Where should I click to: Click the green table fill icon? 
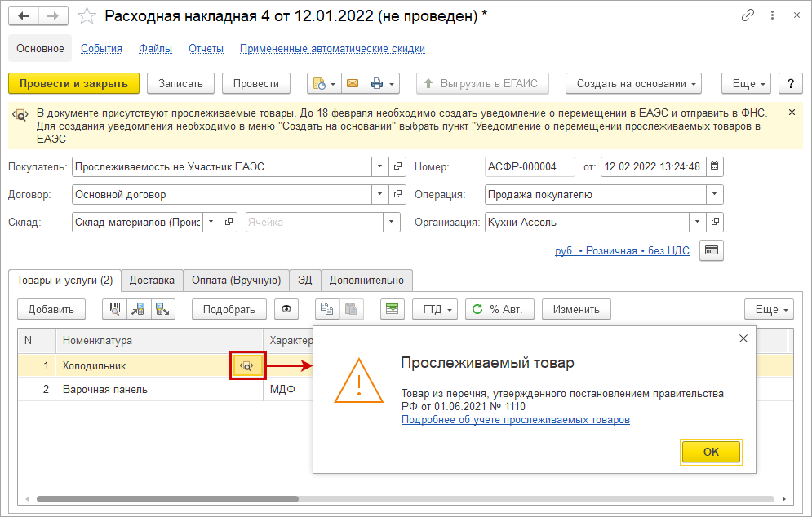tap(392, 310)
